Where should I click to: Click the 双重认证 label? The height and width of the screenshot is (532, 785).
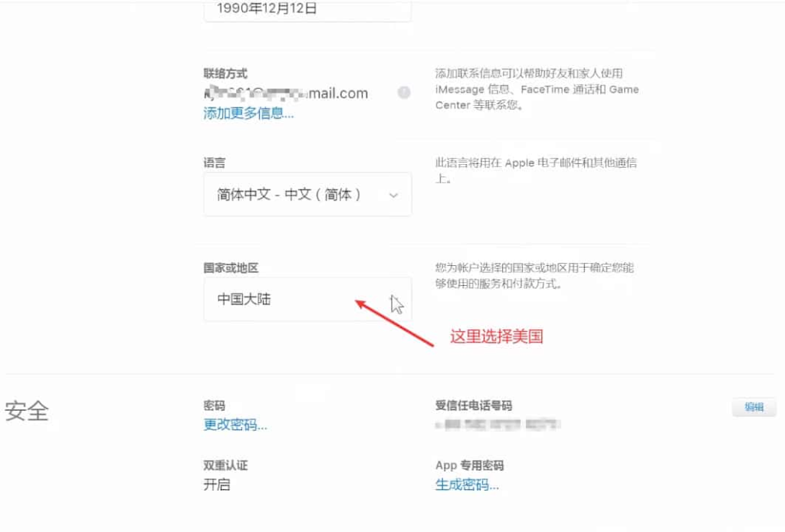(225, 465)
